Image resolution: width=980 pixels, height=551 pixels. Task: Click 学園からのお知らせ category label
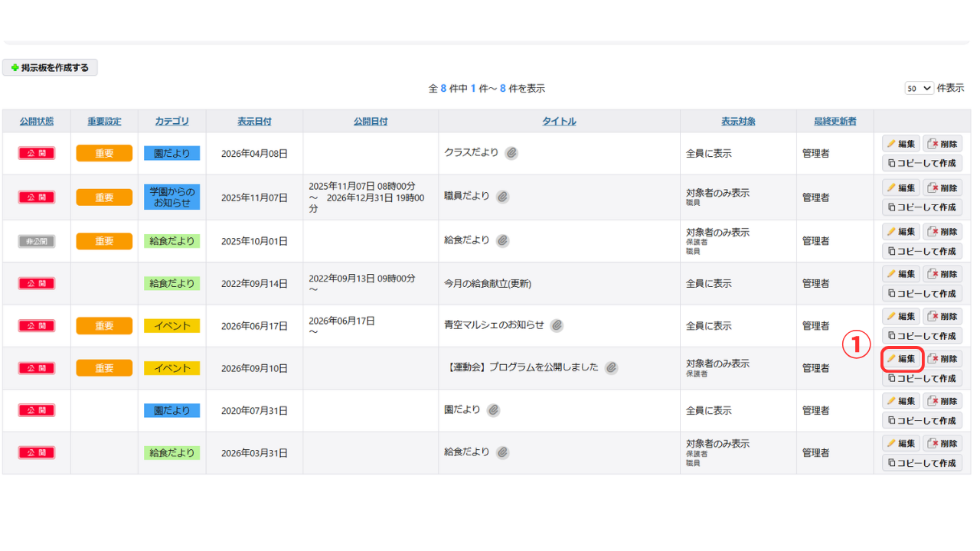pyautogui.click(x=171, y=197)
